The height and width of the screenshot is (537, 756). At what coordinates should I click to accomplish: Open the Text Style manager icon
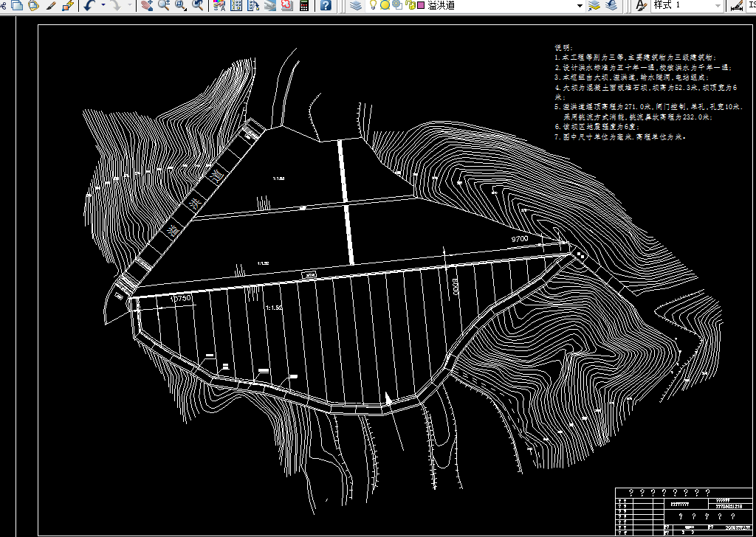pos(641,5)
